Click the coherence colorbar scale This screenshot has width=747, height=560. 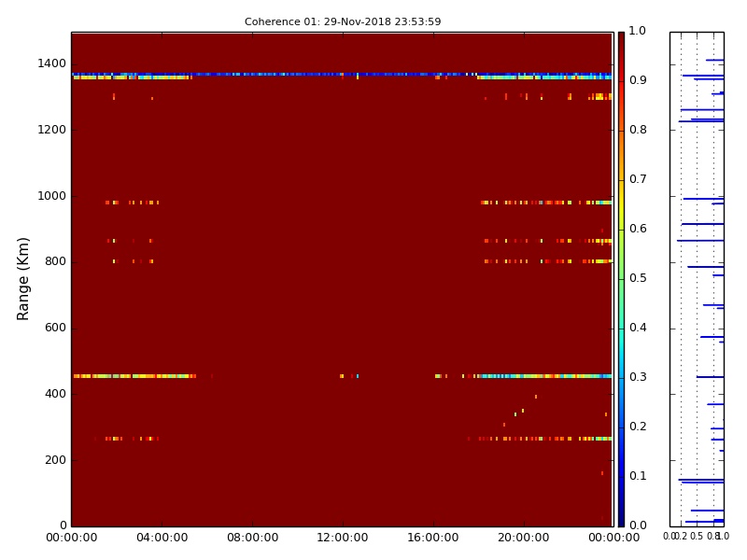click(x=621, y=279)
